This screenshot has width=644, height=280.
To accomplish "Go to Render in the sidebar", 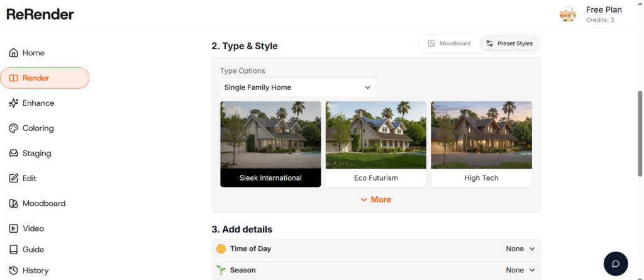I will click(x=45, y=78).
